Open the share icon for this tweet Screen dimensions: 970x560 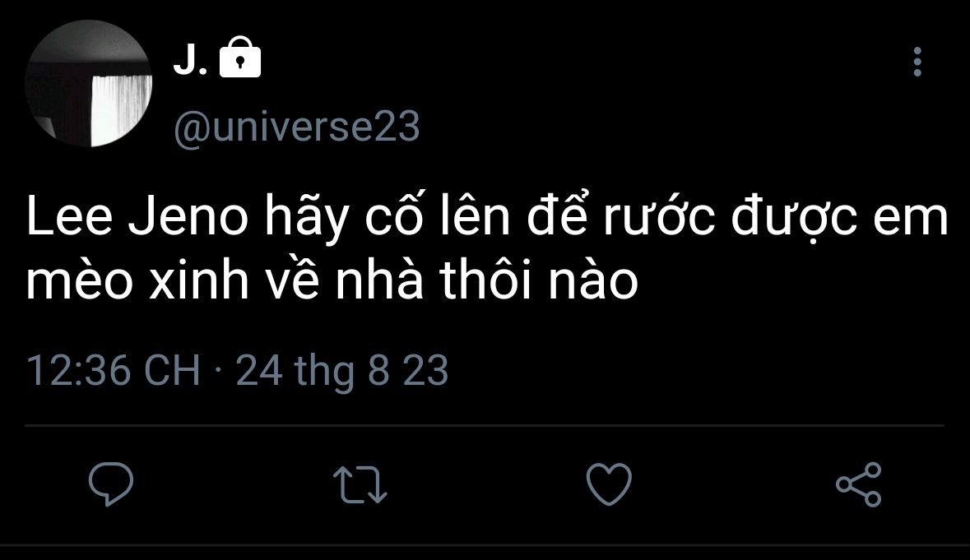[859, 484]
